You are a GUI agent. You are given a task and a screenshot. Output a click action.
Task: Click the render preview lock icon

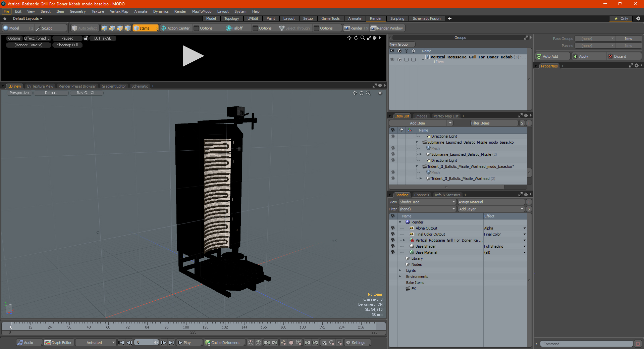pos(86,38)
